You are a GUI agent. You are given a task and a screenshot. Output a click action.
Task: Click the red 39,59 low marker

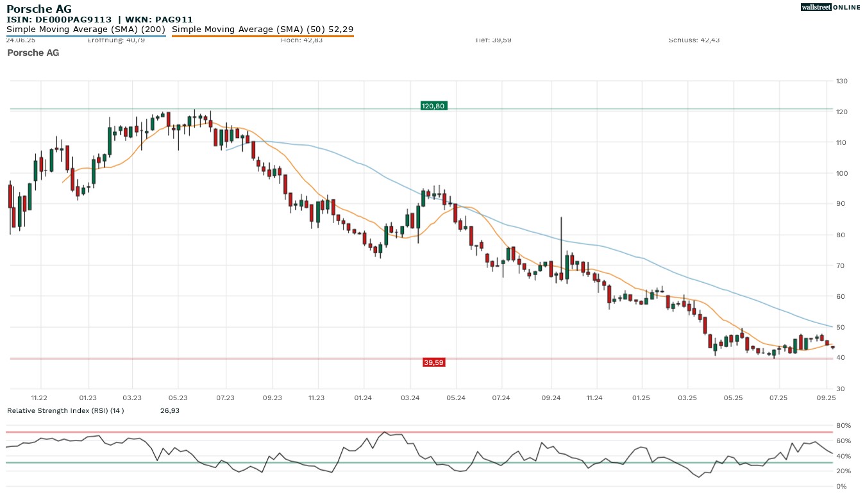(x=433, y=362)
